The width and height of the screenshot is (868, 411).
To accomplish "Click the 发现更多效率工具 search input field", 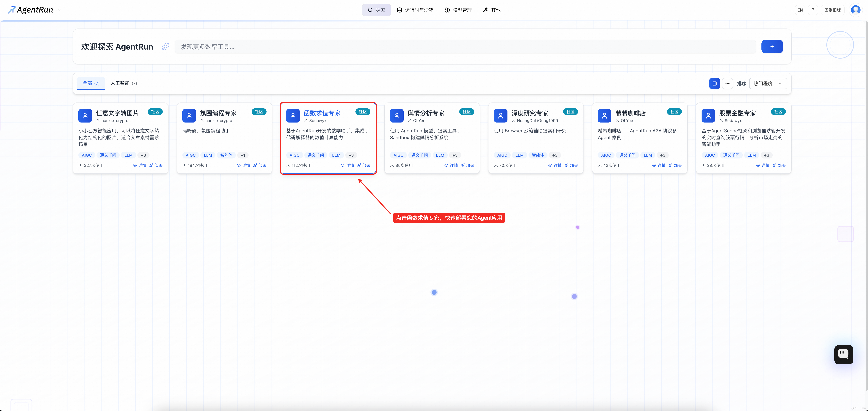I will click(465, 46).
